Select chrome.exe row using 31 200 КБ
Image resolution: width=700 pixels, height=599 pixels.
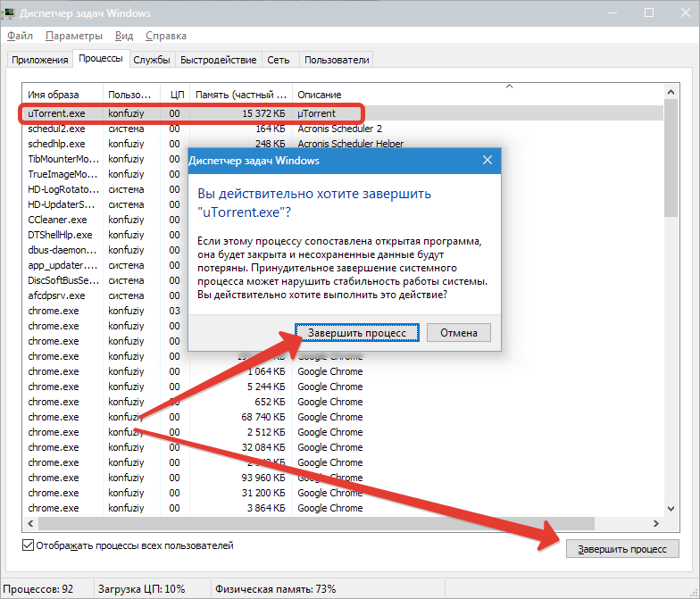(343, 493)
